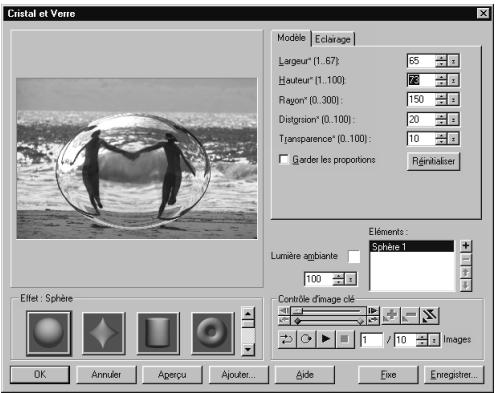Click Lumière ambiante spinner arrows
Viewport: 496px width, 393px height.
click(339, 279)
